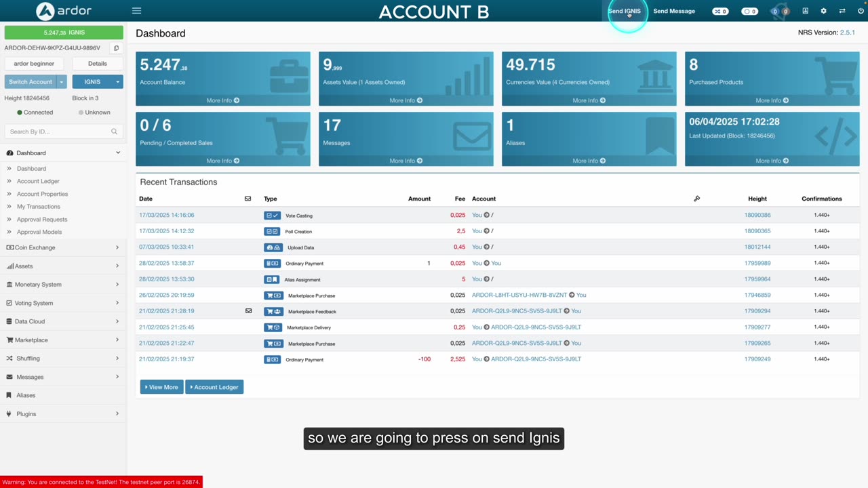Click Send Message in header
Image resolution: width=868 pixels, height=488 pixels.
click(674, 11)
